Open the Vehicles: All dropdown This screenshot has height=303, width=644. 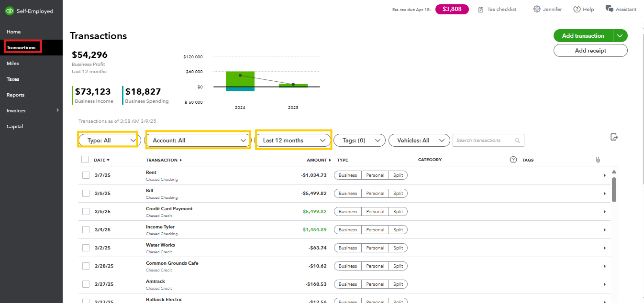point(420,141)
